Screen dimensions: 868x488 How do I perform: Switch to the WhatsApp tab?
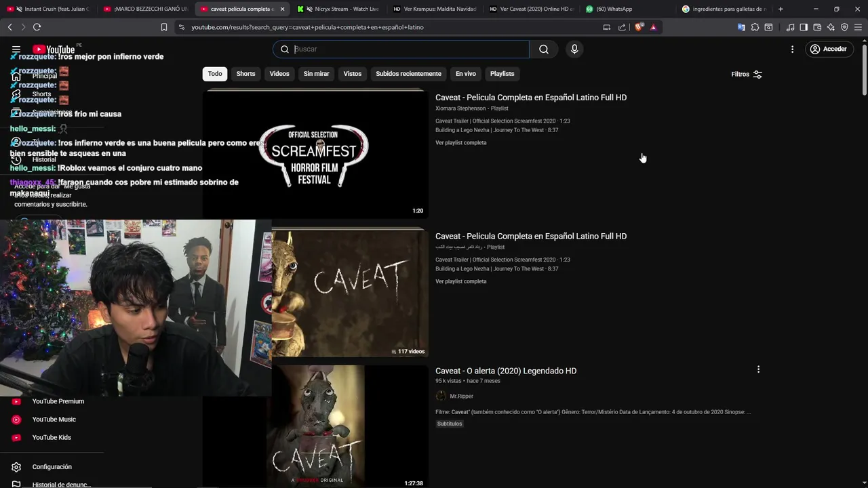629,9
